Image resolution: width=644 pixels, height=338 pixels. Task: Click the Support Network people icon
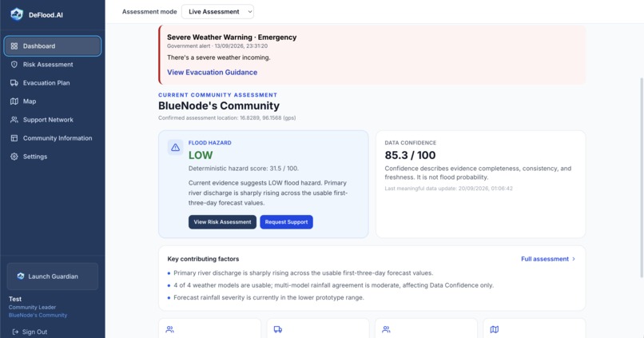[x=14, y=120]
